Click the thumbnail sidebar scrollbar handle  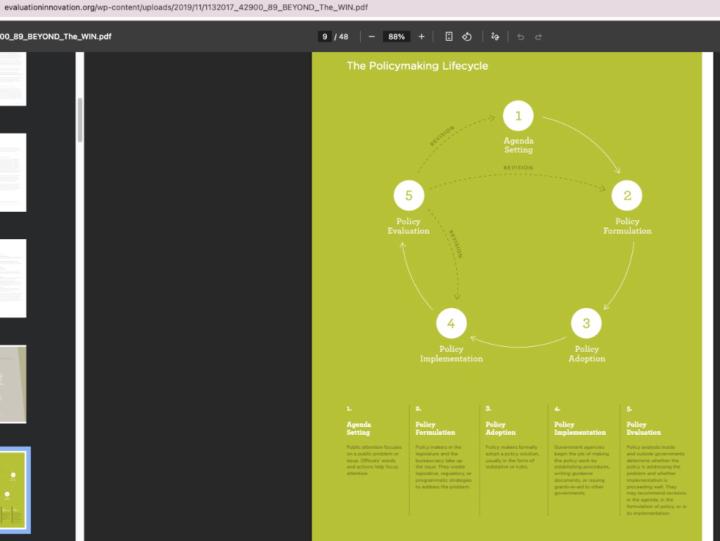[x=80, y=120]
